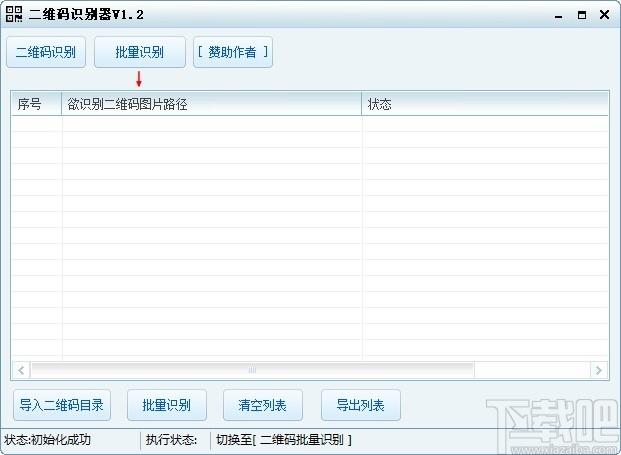Click the QR code app icon in title bar
The width and height of the screenshot is (621, 455).
pos(14,15)
